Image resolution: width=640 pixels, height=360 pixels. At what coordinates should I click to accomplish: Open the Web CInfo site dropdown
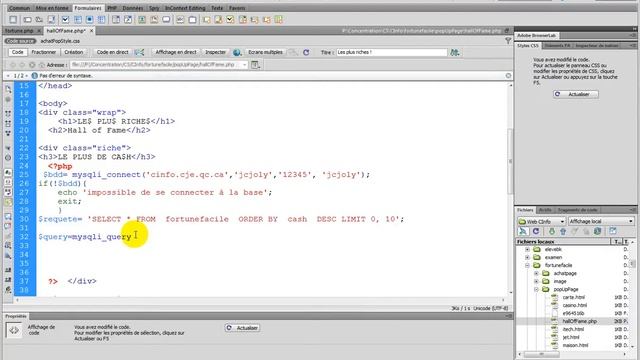[542, 221]
